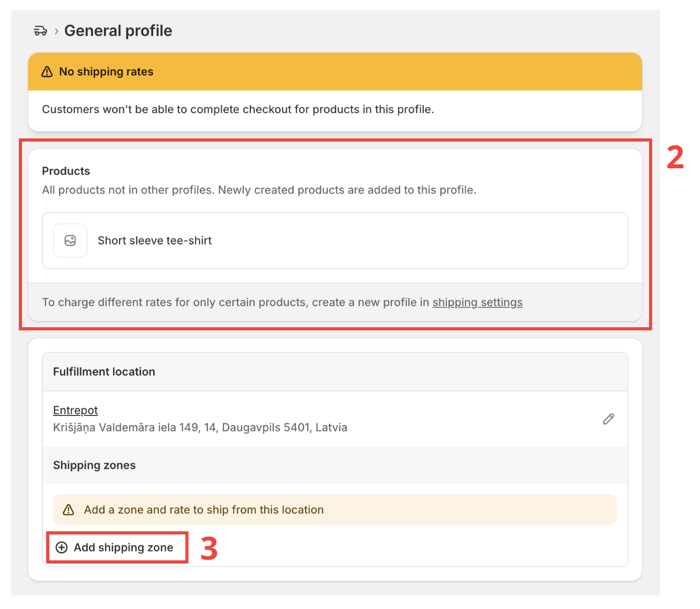Viewport: 700px width, 609px height.
Task: Click the Short sleeve tee-shirt product image placeholder
Action: pos(70,240)
